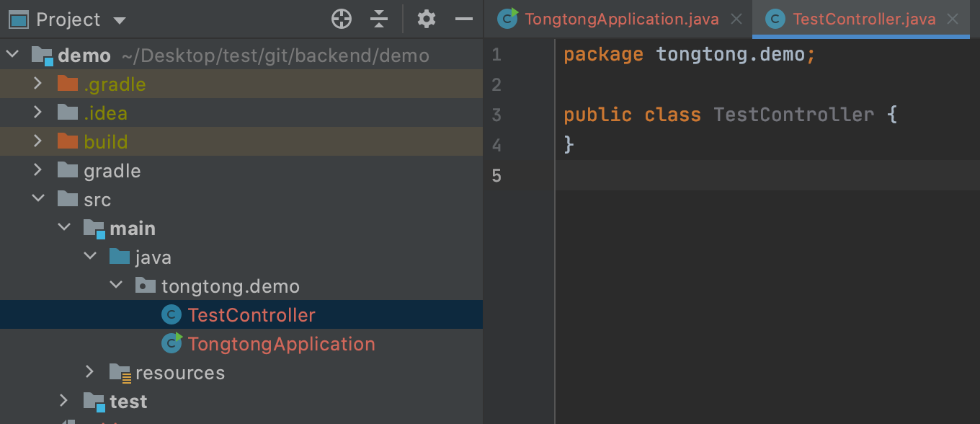Viewport: 980px width, 424px height.
Task: Click the main module folder icon
Action: (x=94, y=229)
